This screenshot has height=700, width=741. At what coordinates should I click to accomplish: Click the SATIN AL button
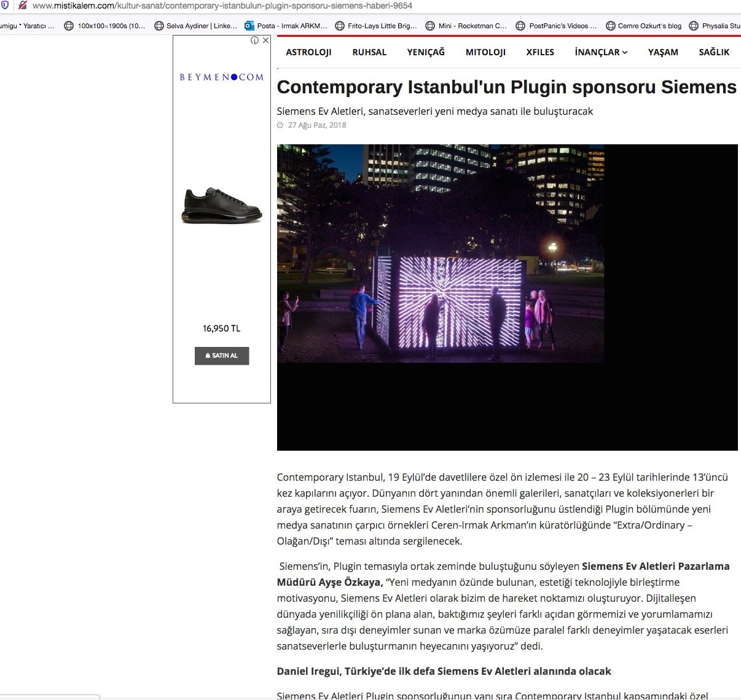[222, 356]
